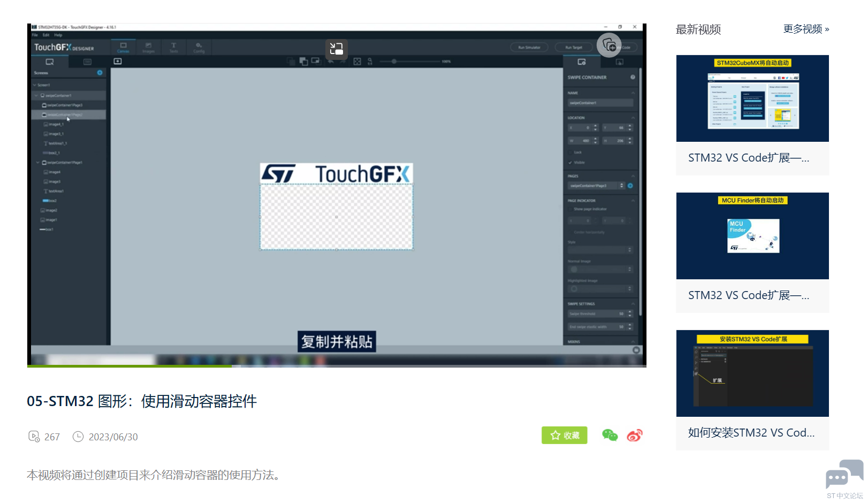The width and height of the screenshot is (868, 504).
Task: Switch to the Config tab
Action: coord(199,47)
